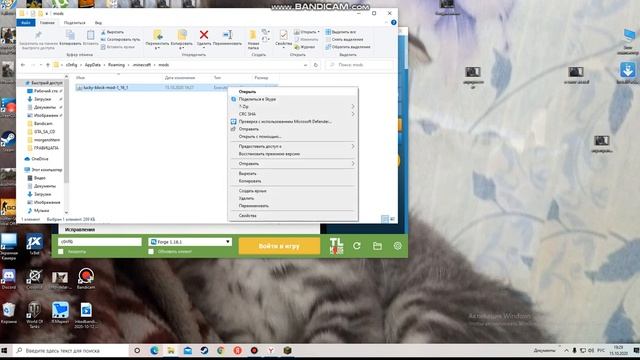640x360 pixels.
Task: Open the File tab in Explorer
Action: tap(26, 23)
